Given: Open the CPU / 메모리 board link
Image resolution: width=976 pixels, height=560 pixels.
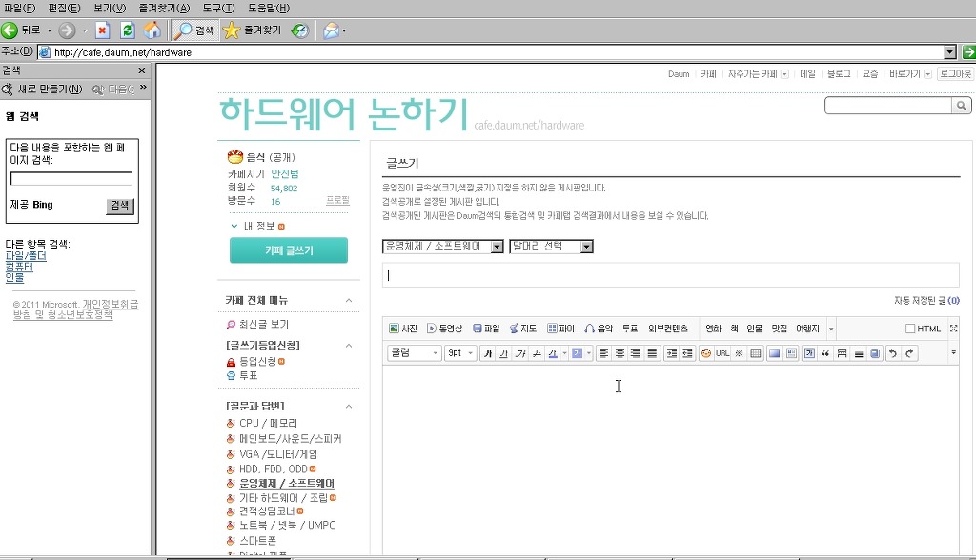Looking at the screenshot, I should pyautogui.click(x=268, y=423).
